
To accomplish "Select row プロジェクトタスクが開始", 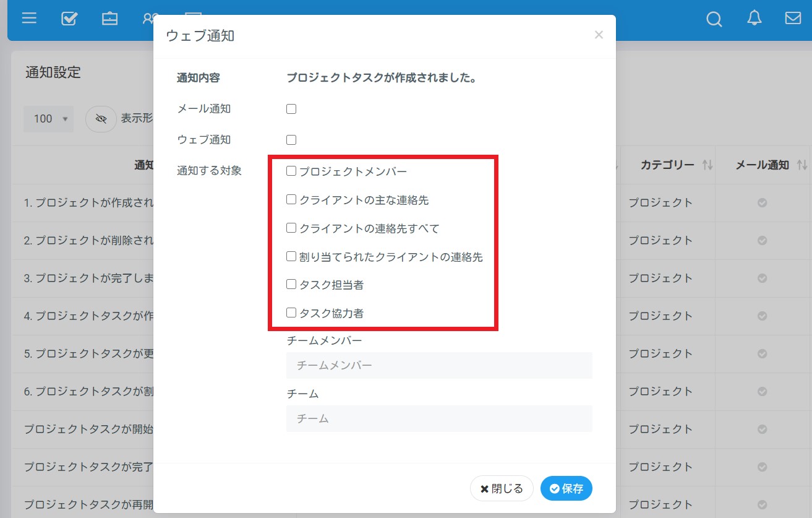I will pyautogui.click(x=88, y=430).
